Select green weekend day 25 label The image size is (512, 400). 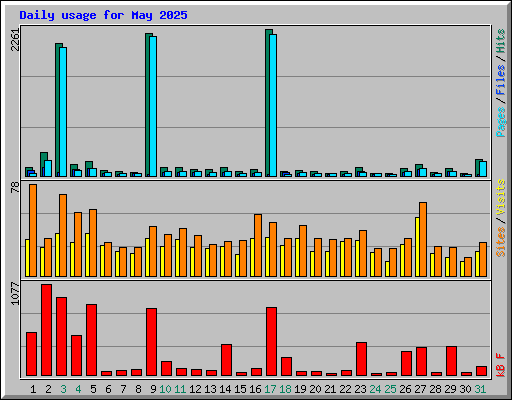click(390, 389)
